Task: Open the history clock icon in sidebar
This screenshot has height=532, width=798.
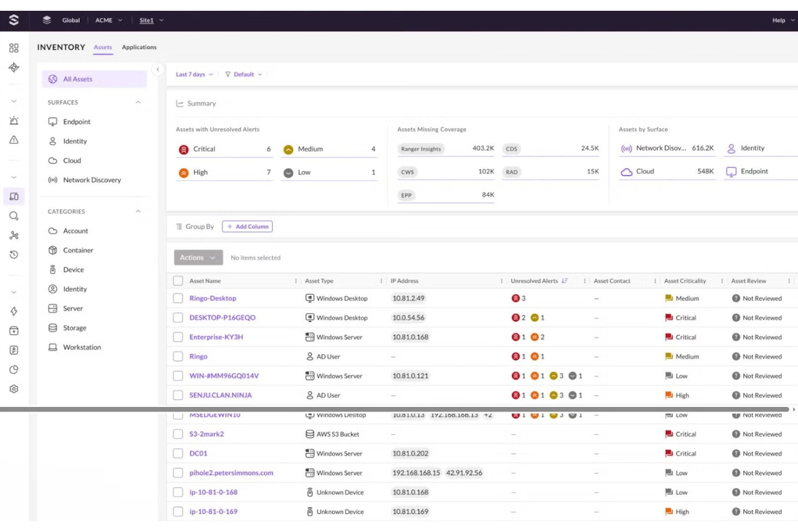Action: 15,253
